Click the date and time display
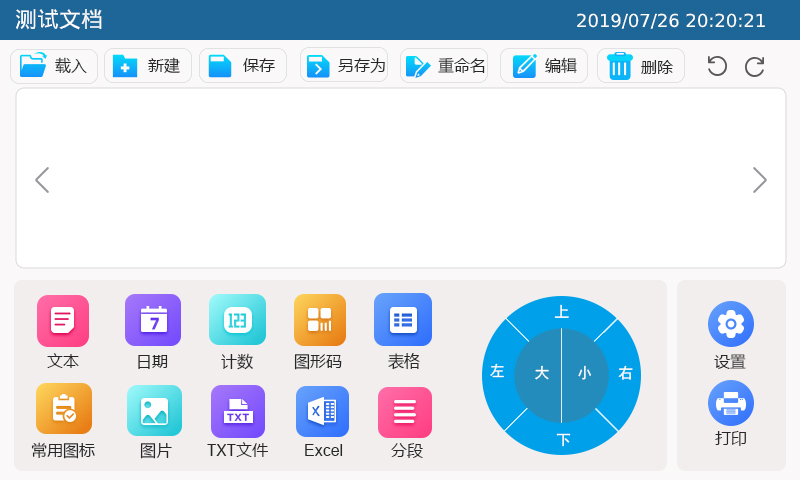Viewport: 800px width, 480px height. pos(670,21)
